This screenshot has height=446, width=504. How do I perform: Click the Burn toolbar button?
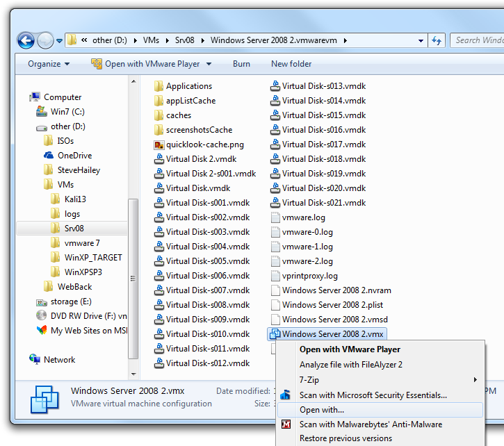click(241, 64)
